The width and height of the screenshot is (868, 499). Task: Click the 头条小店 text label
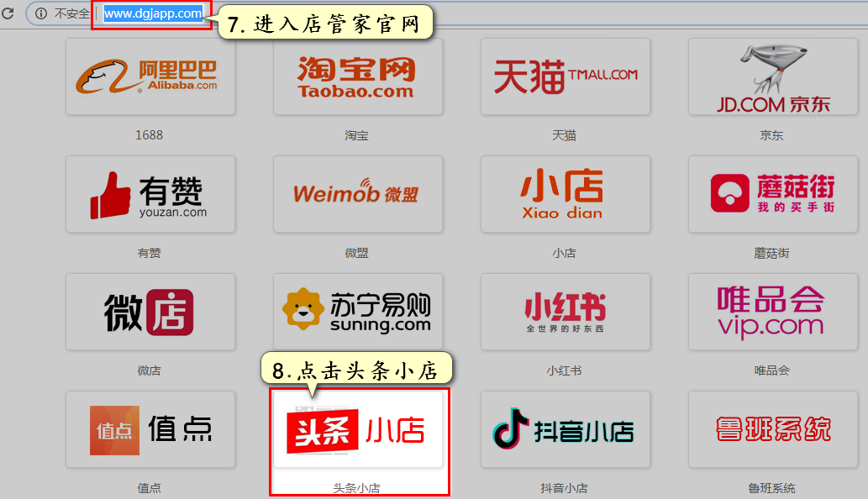(356, 488)
